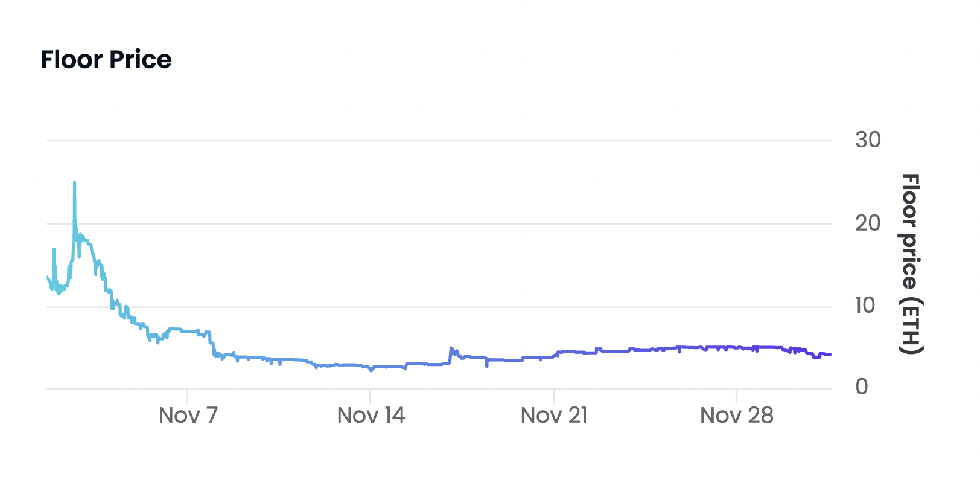Click the first smaller spike near chart start
This screenshot has height=488, width=980.
point(54,249)
